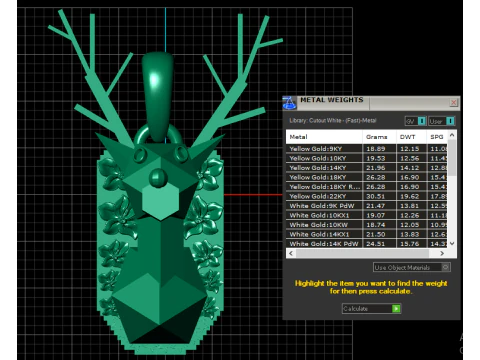
Task: Click the 24.51 grams value
Action: (x=376, y=244)
